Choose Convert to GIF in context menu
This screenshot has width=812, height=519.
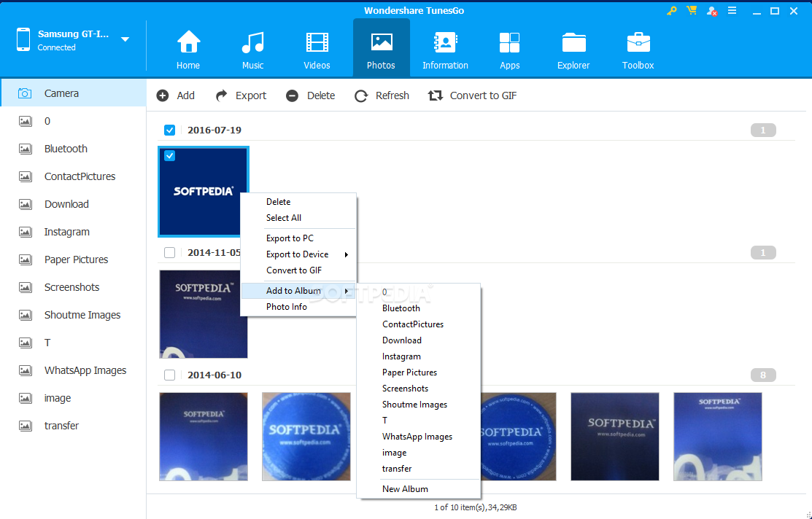(298, 270)
